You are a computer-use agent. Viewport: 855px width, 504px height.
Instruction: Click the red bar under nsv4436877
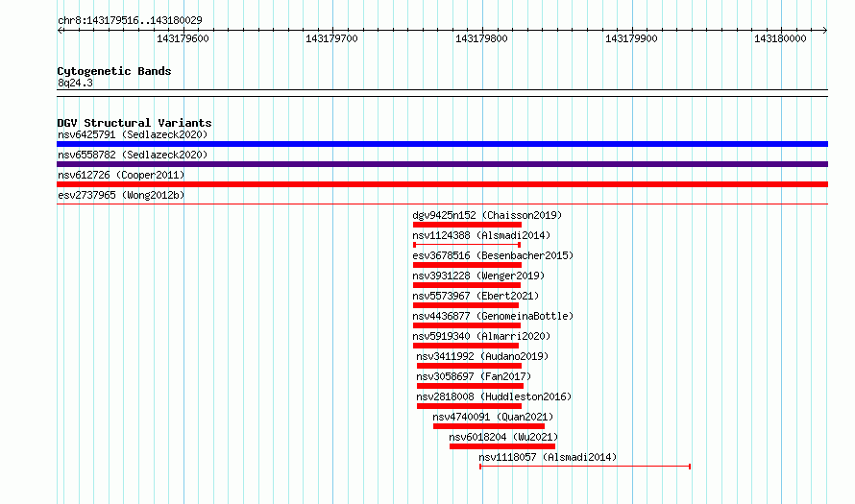click(x=466, y=325)
